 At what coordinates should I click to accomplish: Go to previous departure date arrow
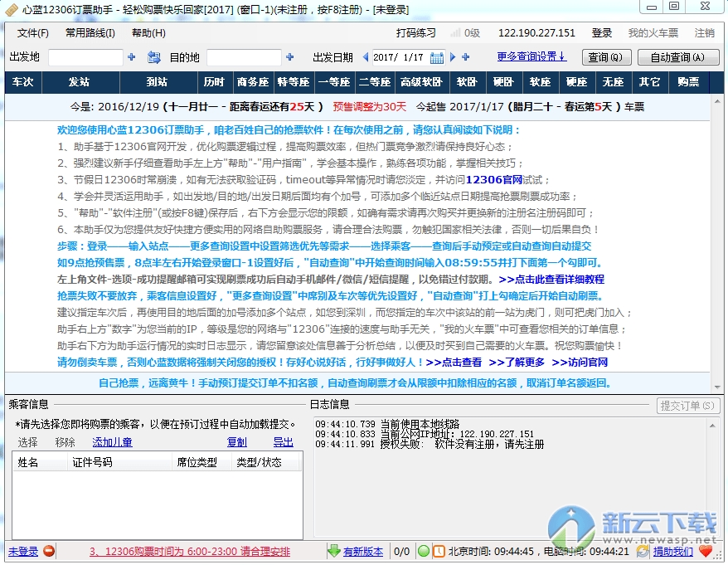pyautogui.click(x=366, y=56)
